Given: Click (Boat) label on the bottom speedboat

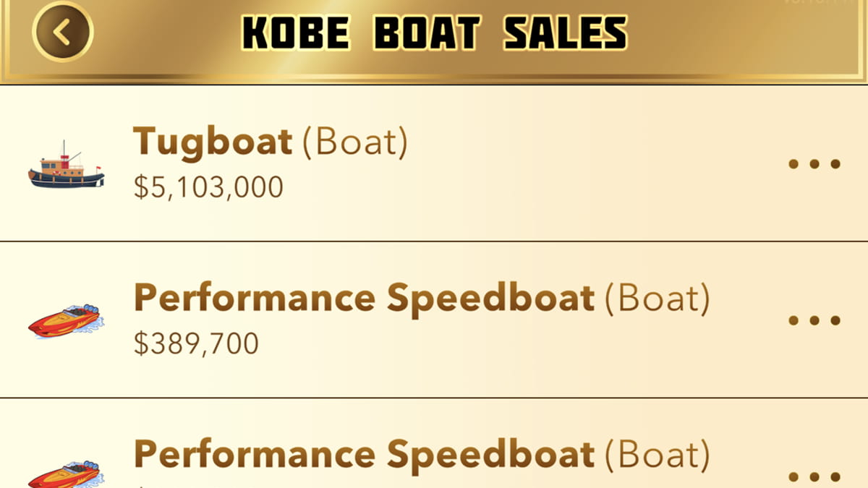Looking at the screenshot, I should [x=657, y=455].
